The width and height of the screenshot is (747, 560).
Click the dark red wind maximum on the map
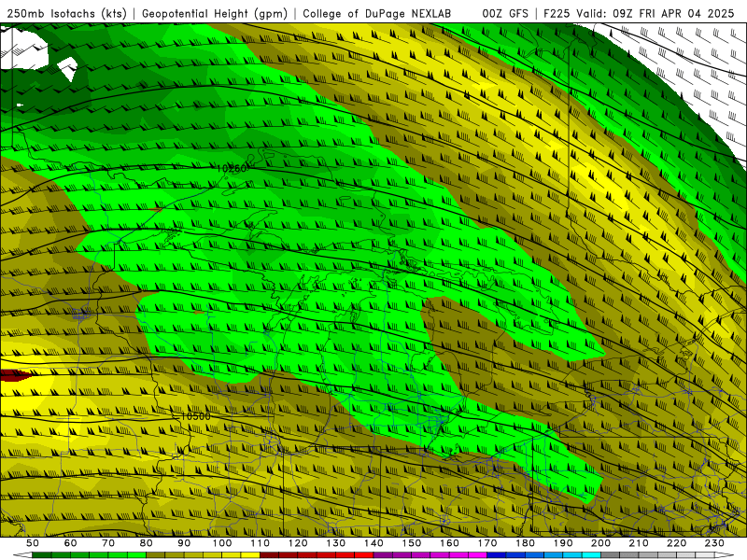click(x=13, y=375)
